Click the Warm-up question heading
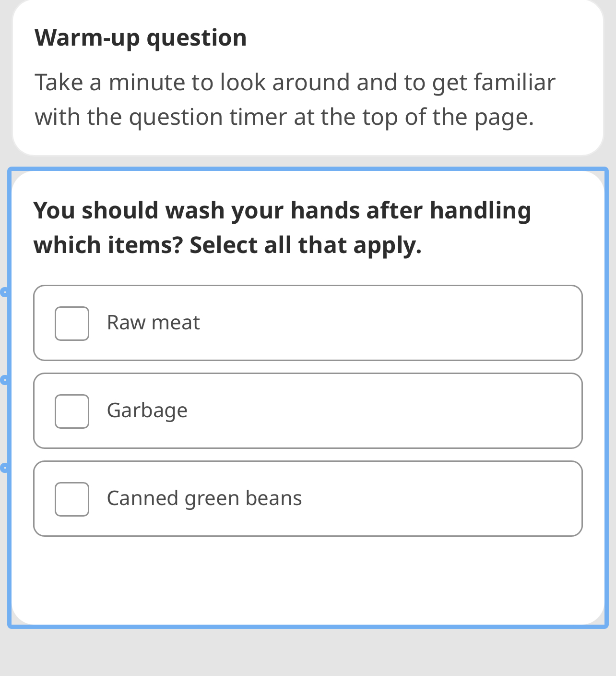The height and width of the screenshot is (676, 616). coord(141,37)
